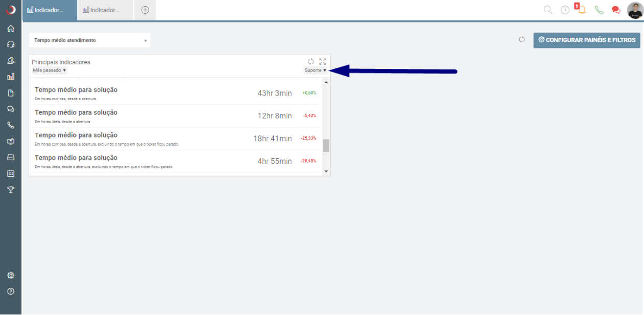Open the people icon in sidebar
Image resolution: width=644 pixels, height=315 pixels.
click(11, 60)
